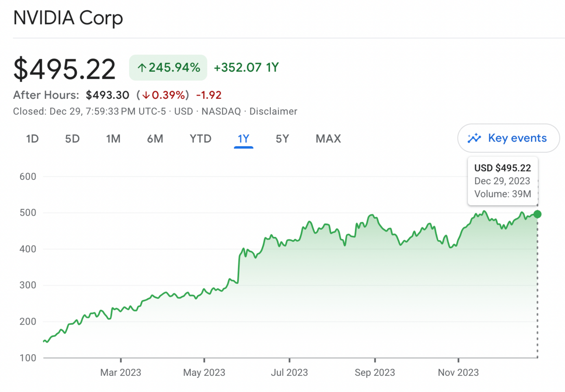Click the green 245.94% change badge
The width and height of the screenshot is (565, 392).
168,68
